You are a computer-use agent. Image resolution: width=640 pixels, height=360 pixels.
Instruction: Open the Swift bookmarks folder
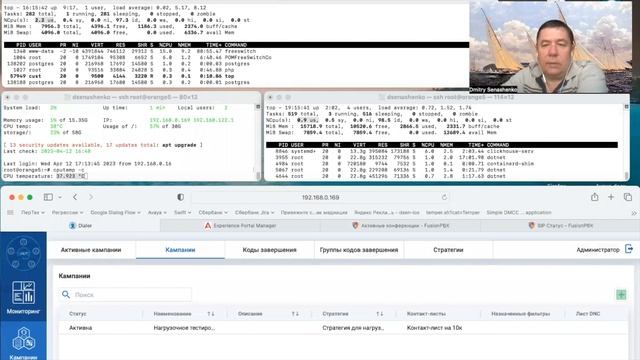[182, 213]
